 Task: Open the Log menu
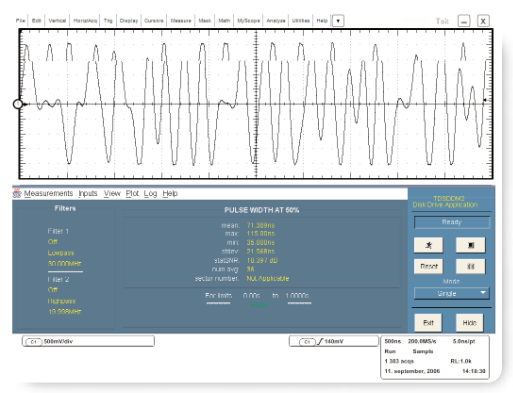(x=150, y=193)
